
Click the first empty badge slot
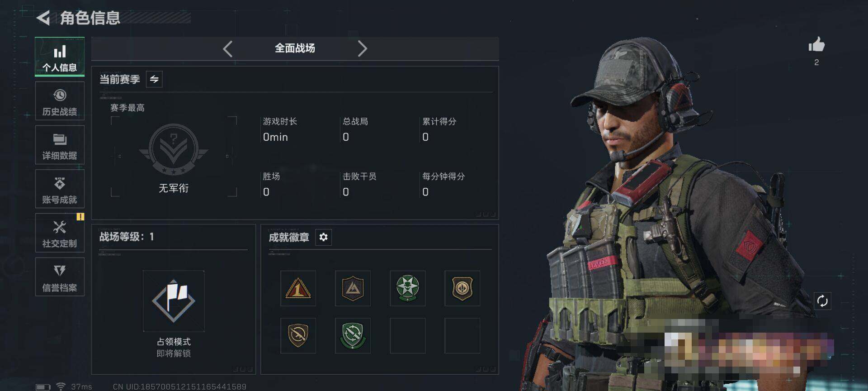407,335
